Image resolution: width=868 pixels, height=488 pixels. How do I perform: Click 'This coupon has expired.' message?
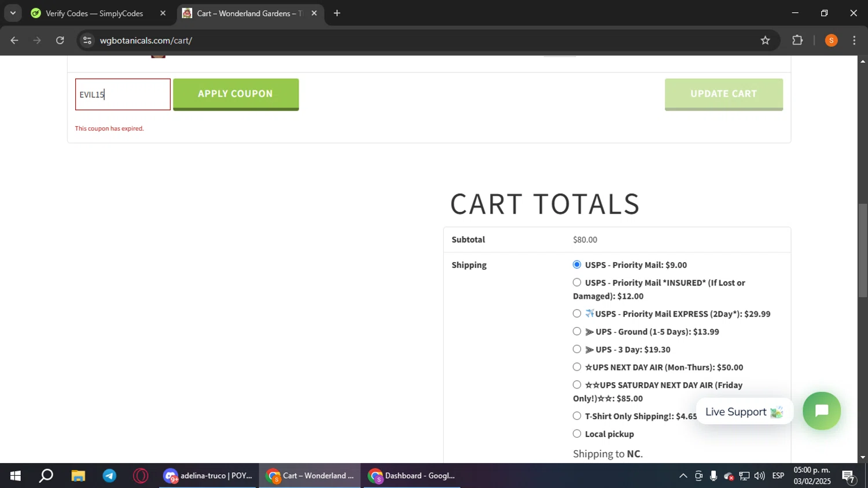pos(109,129)
